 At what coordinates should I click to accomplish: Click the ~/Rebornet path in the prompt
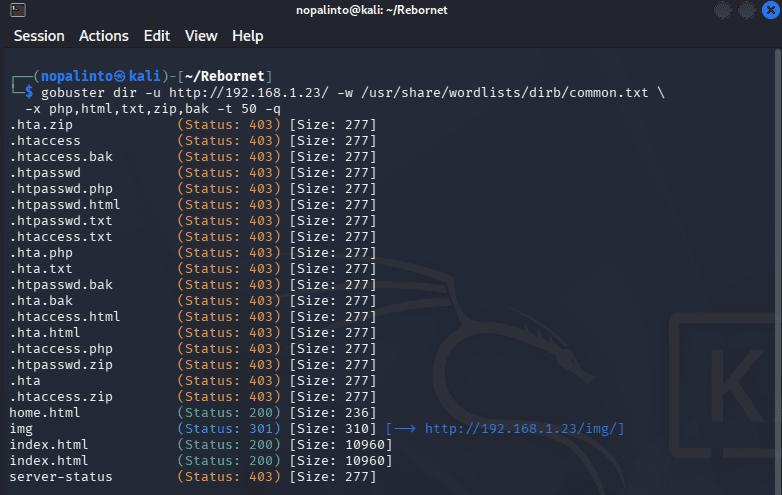[x=224, y=76]
